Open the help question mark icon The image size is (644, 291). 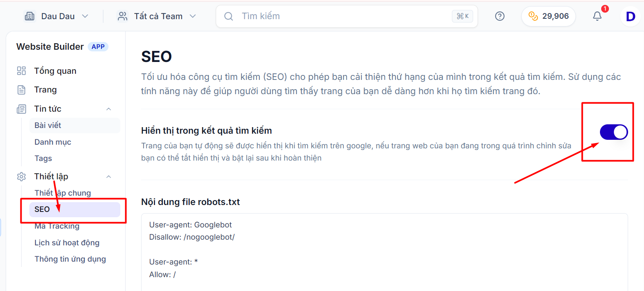500,16
